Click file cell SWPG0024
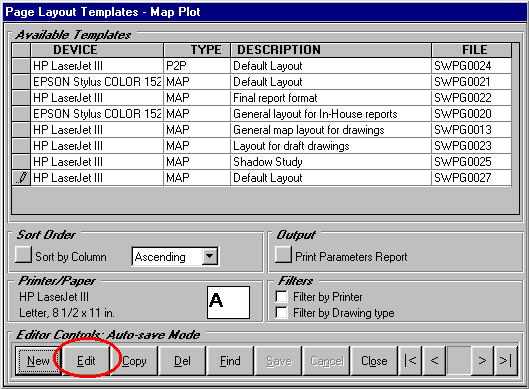The height and width of the screenshot is (389, 529). coord(471,66)
